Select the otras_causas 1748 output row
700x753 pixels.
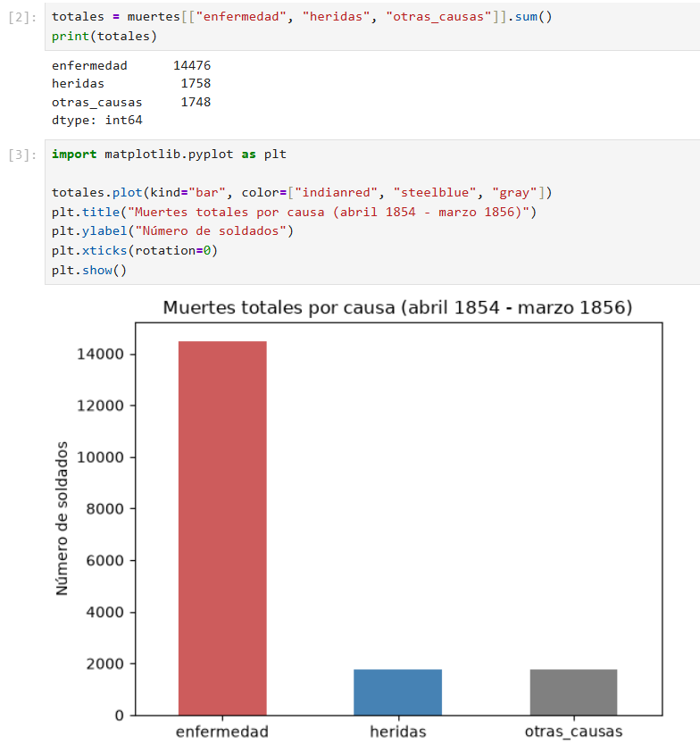click(x=131, y=103)
